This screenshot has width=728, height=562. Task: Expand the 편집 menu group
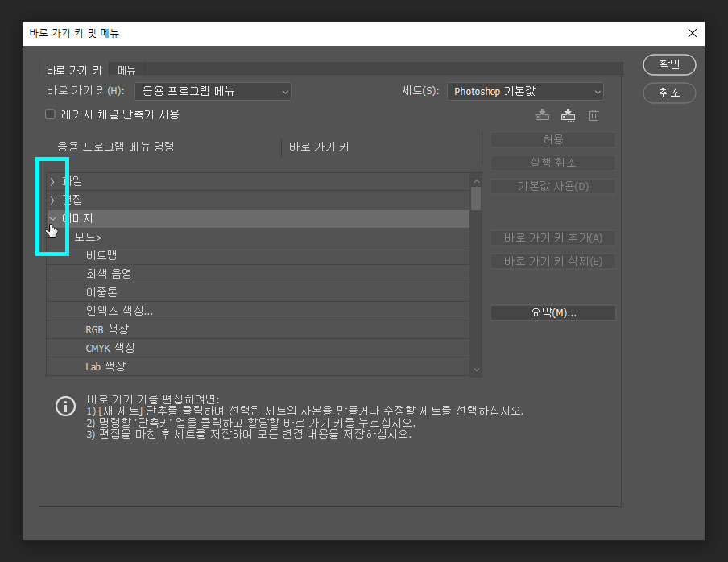point(52,200)
